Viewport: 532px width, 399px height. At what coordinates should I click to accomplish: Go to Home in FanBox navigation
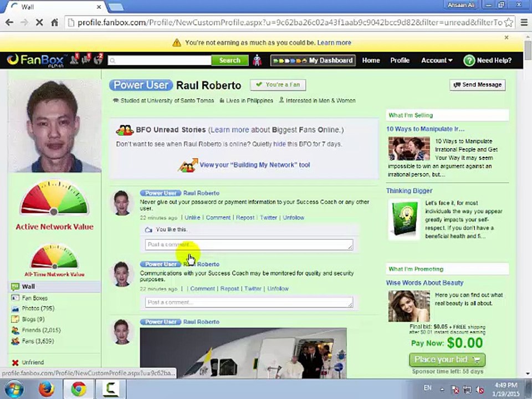pos(371,60)
